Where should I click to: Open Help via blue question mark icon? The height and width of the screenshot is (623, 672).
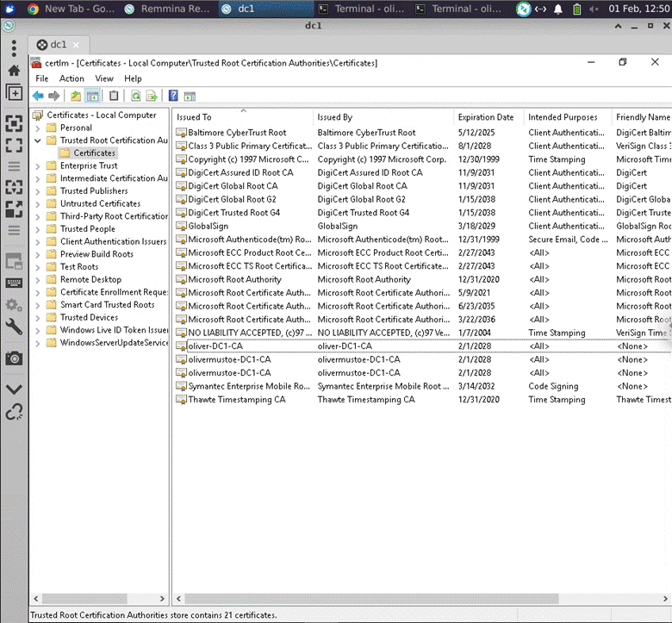point(173,96)
